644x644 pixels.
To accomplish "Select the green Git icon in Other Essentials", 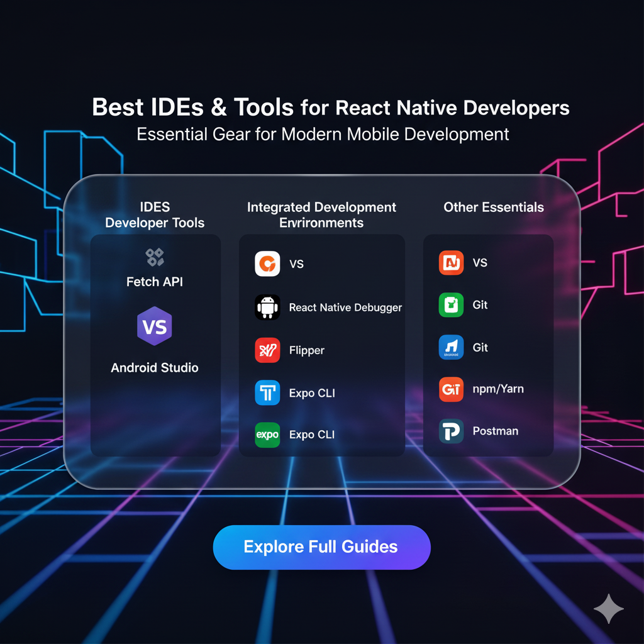I will (x=450, y=305).
